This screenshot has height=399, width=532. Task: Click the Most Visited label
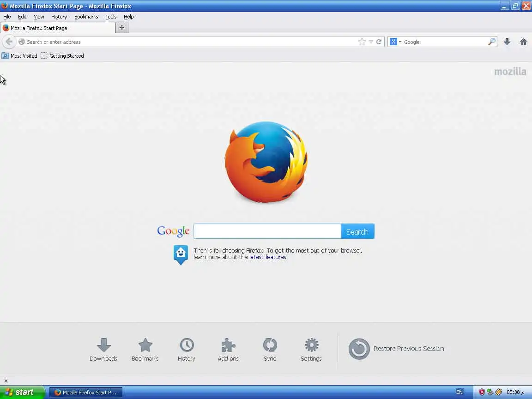point(24,55)
